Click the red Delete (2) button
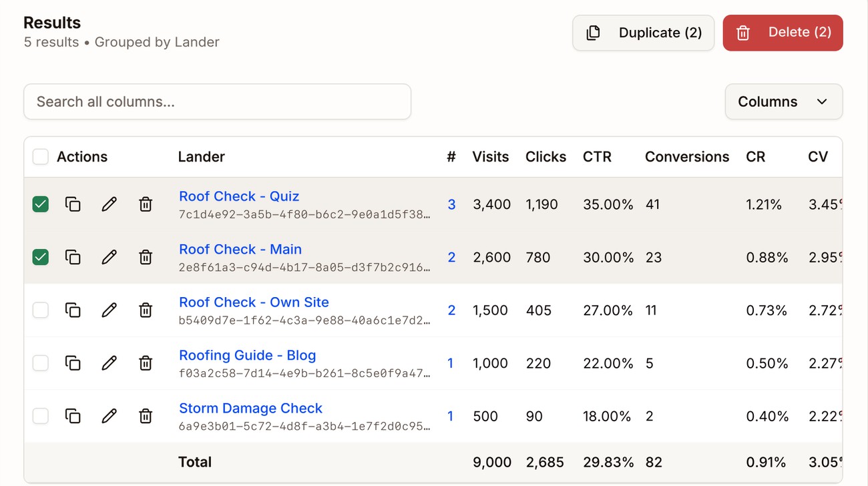The width and height of the screenshot is (868, 486). tap(783, 33)
